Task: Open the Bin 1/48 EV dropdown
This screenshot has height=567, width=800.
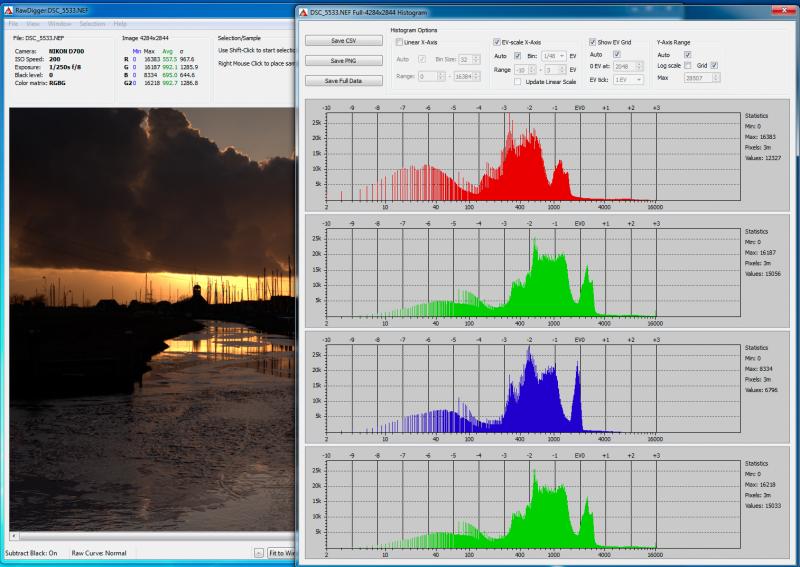Action: coord(554,56)
